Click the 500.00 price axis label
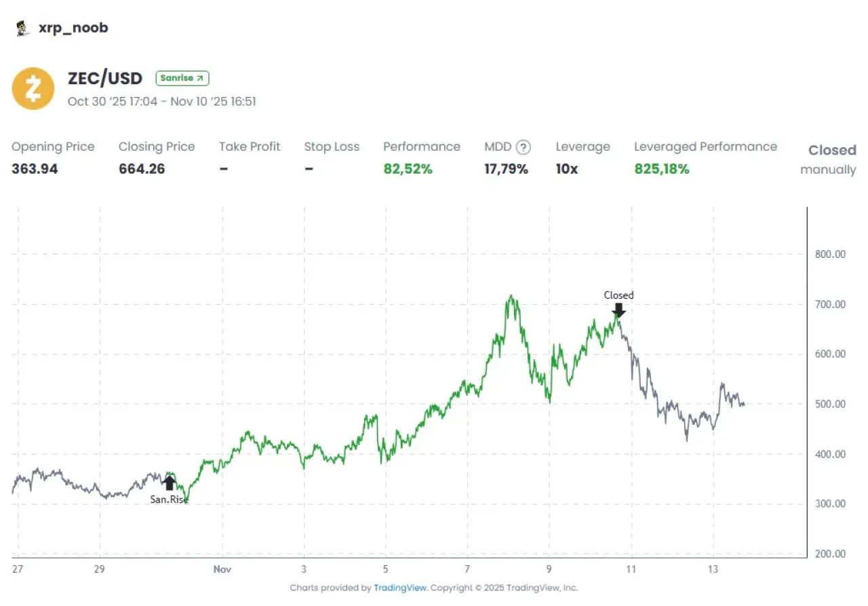Viewport: 868px width, 606px height. (x=829, y=404)
